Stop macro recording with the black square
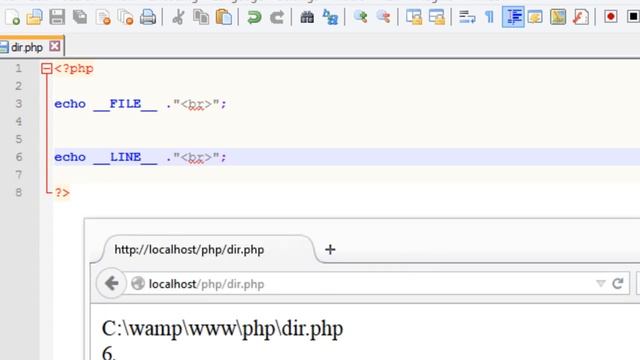This screenshot has width=640, height=360. click(x=633, y=17)
